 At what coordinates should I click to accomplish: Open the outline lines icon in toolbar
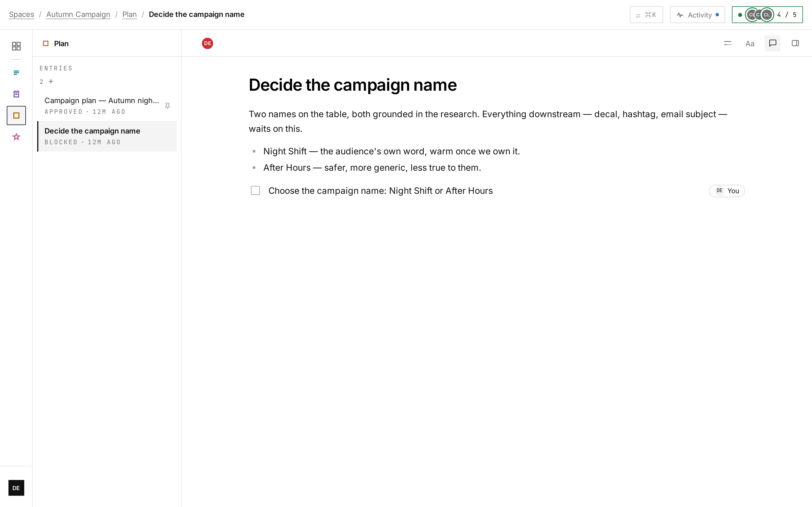[x=727, y=43]
